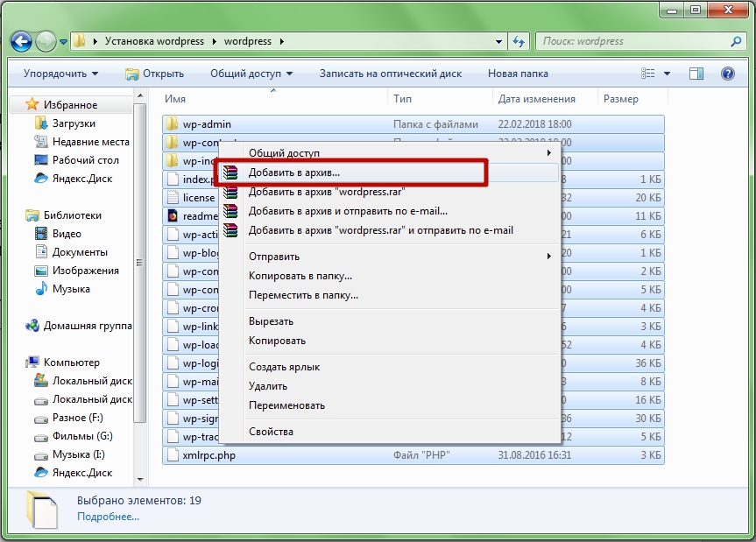The height and width of the screenshot is (542, 756).
Task: Select the xmlrpc.php file
Action: pos(413,455)
